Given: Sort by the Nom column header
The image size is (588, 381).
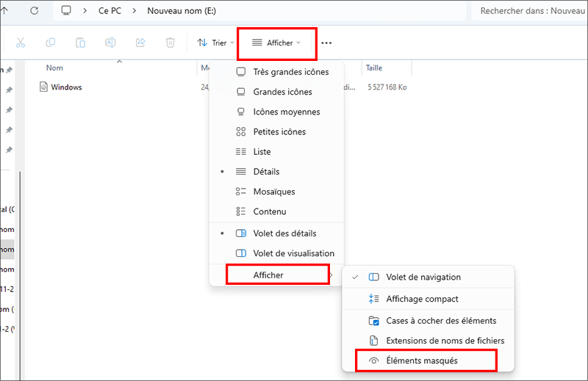Looking at the screenshot, I should pyautogui.click(x=54, y=68).
